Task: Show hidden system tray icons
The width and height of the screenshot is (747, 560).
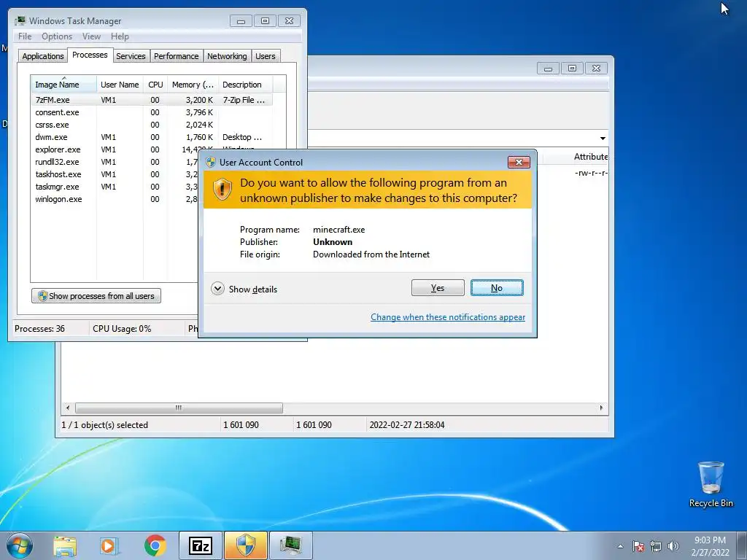Action: (620, 546)
